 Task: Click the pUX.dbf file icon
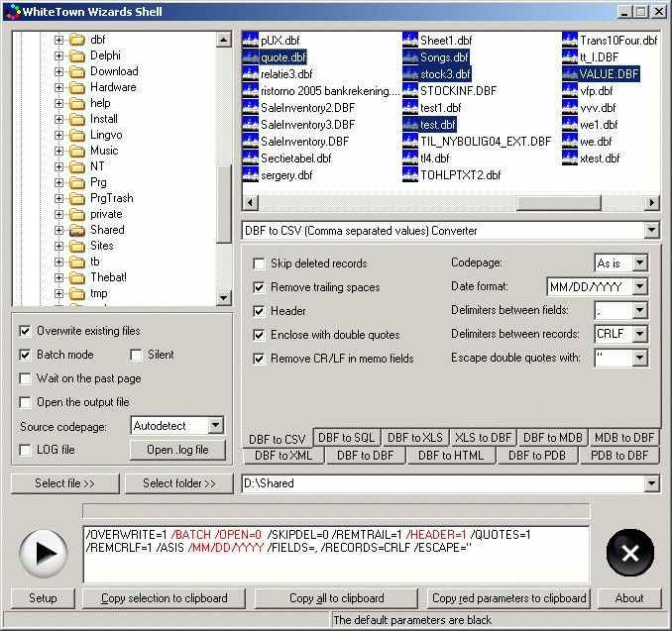click(251, 41)
